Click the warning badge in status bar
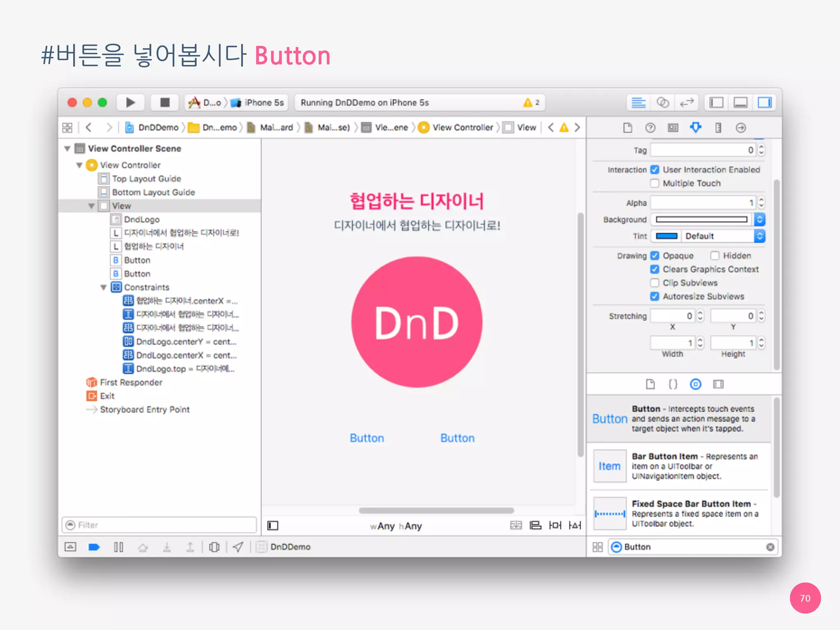Image resolution: width=840 pixels, height=630 pixels. pos(531,103)
